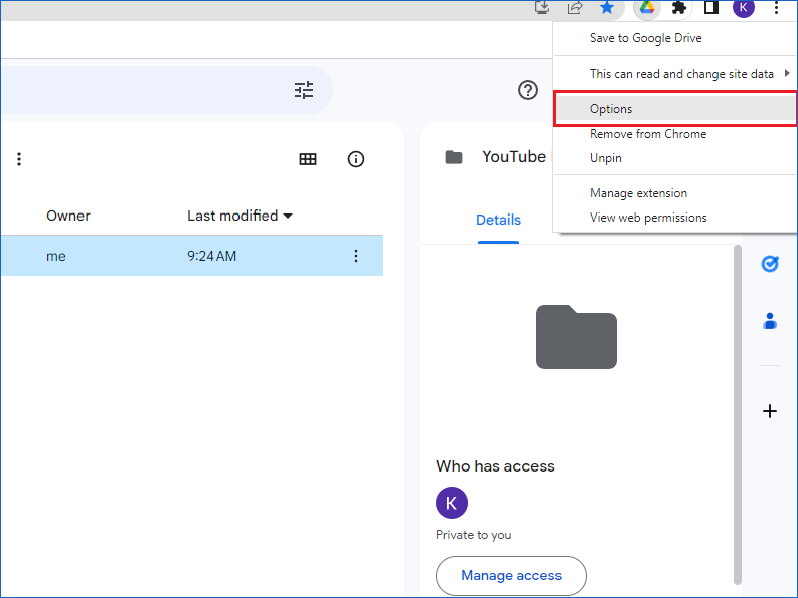
Task: Click the 9:24 AM modified time cell
Action: point(212,256)
